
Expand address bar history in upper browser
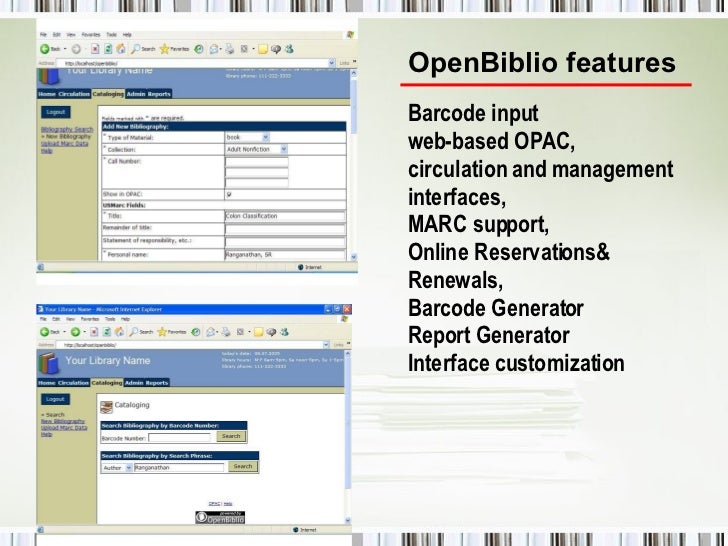[x=332, y=63]
